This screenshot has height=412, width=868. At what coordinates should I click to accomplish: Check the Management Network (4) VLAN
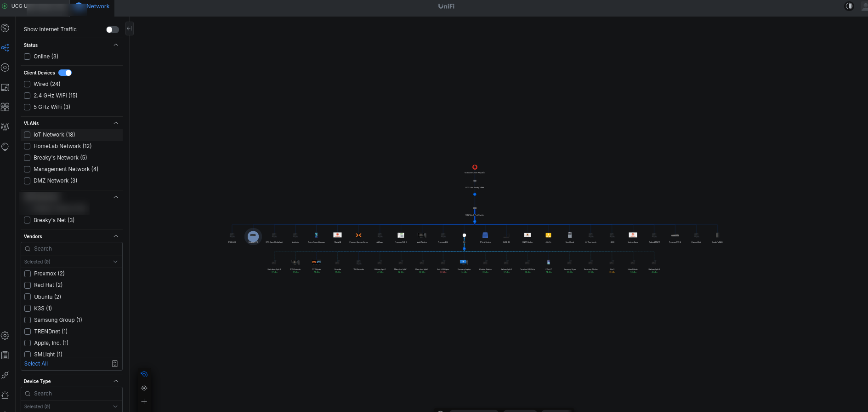click(27, 169)
